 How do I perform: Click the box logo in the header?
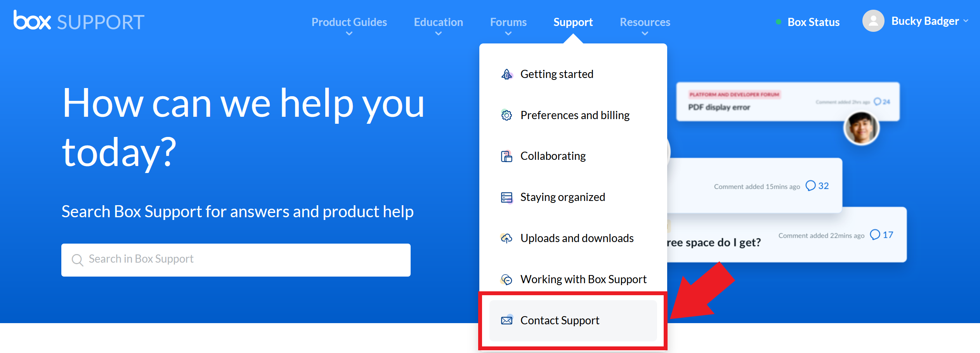pyautogui.click(x=32, y=20)
